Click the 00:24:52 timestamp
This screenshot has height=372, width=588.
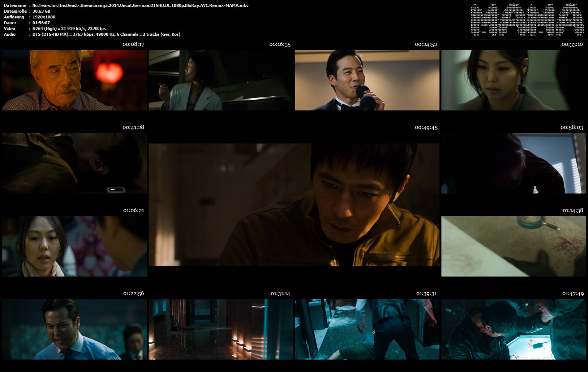[x=426, y=44]
